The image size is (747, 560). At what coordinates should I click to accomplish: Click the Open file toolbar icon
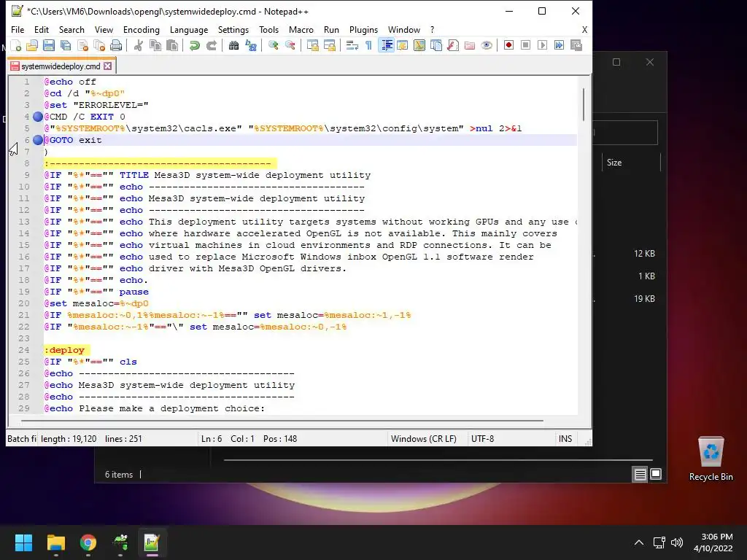(32, 46)
